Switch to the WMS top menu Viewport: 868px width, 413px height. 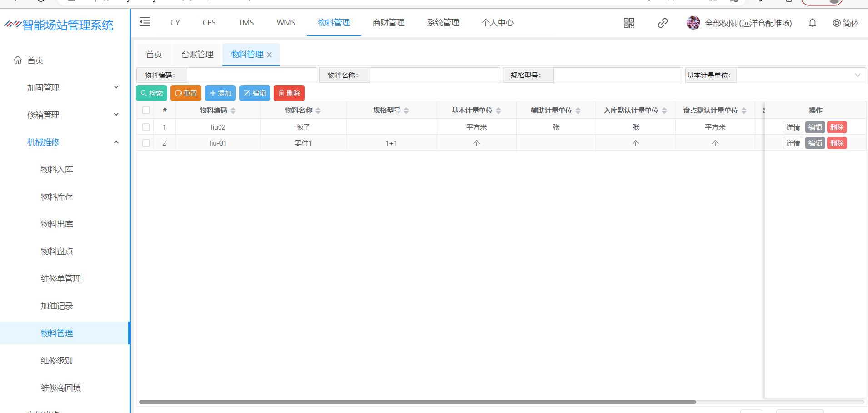pyautogui.click(x=286, y=23)
